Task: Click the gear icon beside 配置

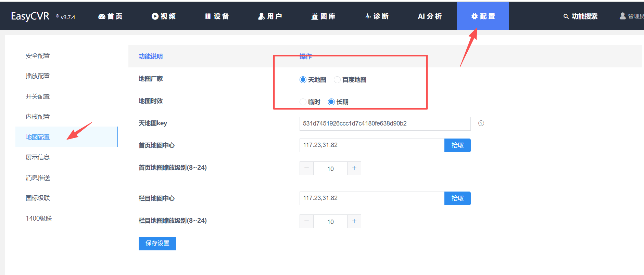Action: point(475,16)
